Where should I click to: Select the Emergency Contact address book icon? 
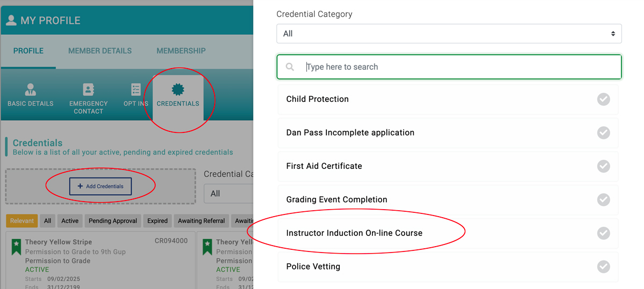(x=88, y=90)
